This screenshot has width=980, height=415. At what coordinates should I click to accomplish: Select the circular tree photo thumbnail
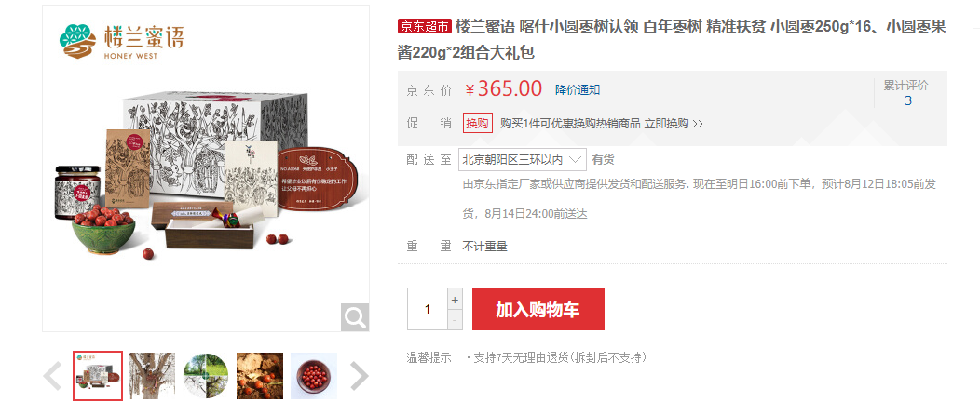click(x=206, y=376)
